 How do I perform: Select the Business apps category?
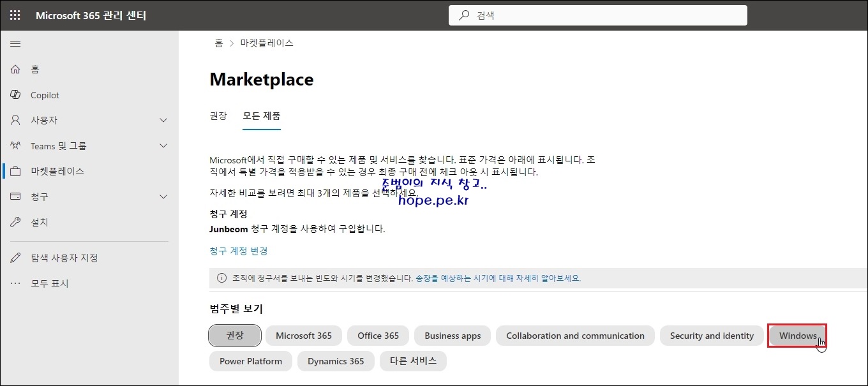click(x=453, y=336)
